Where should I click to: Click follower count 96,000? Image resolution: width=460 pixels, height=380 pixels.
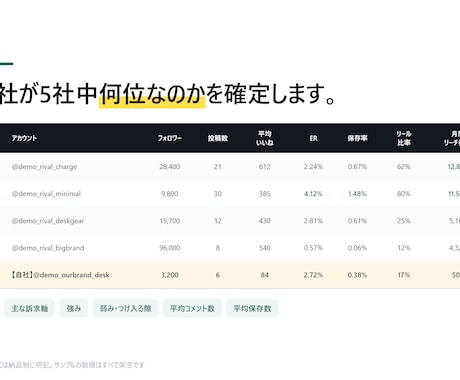tap(170, 248)
